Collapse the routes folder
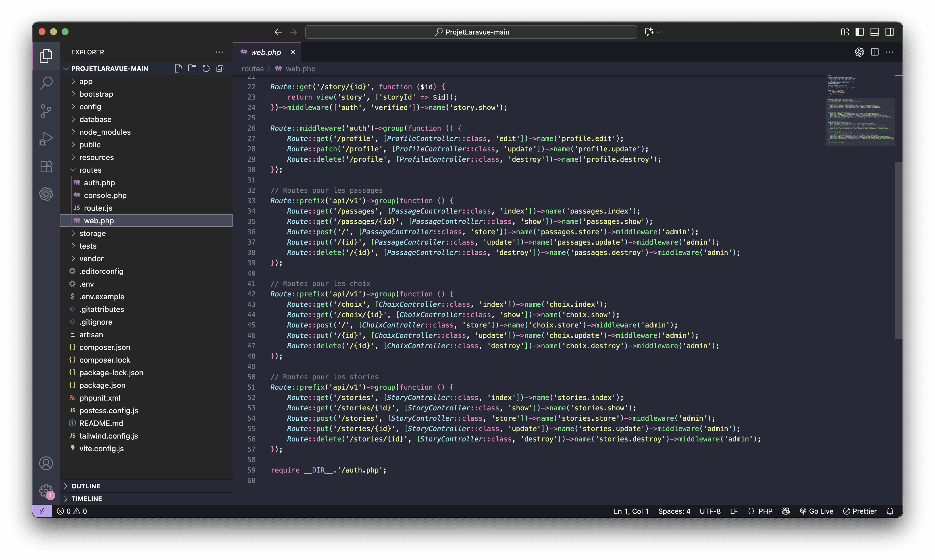935x560 pixels. 146,170
